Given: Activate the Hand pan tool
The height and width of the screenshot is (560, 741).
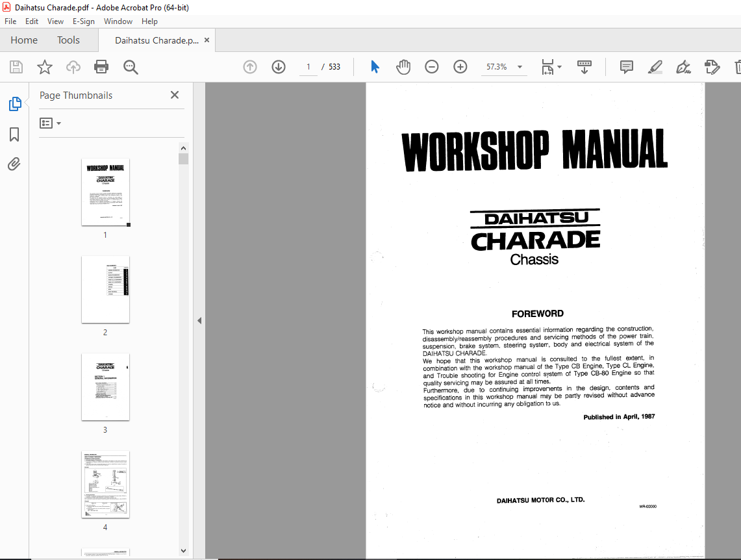Looking at the screenshot, I should tap(403, 67).
